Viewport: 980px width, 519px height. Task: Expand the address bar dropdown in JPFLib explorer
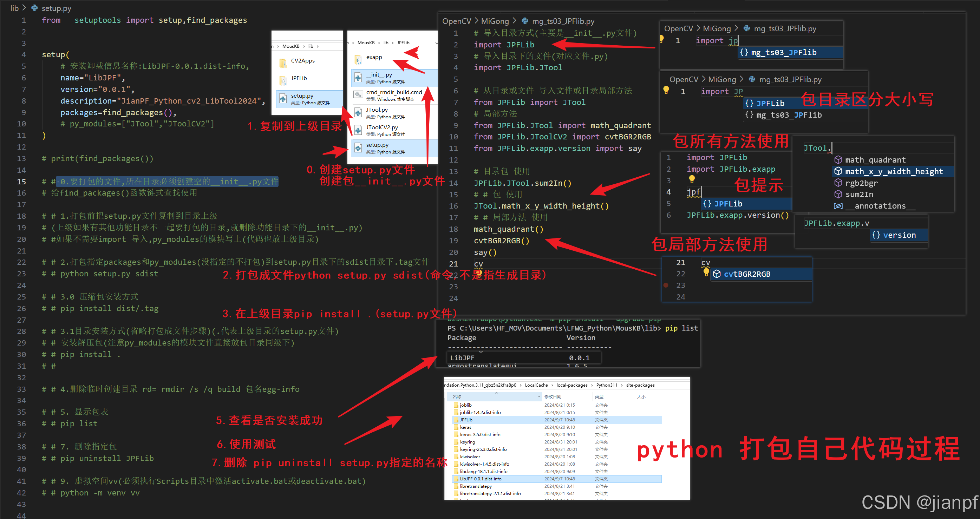[436, 43]
